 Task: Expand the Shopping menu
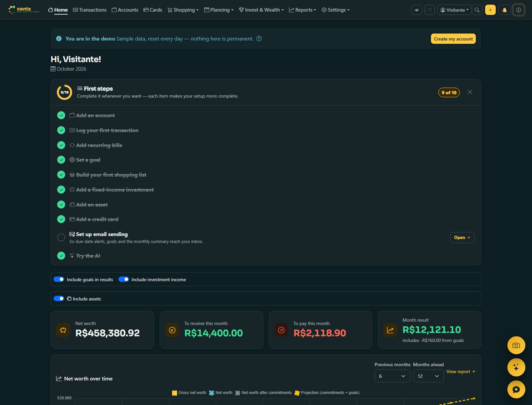tap(183, 10)
